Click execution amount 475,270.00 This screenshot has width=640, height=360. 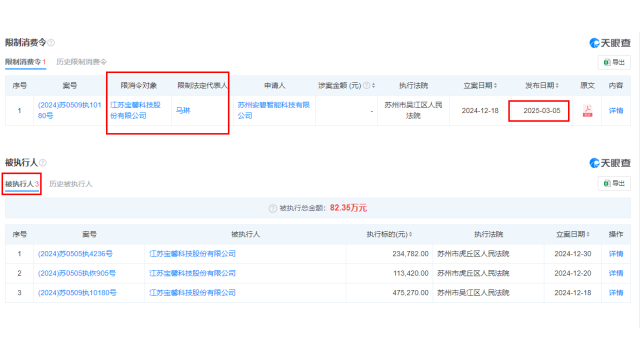pos(411,293)
